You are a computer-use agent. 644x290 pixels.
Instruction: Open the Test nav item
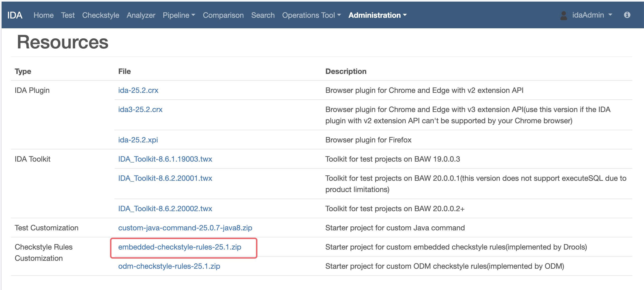[x=68, y=15]
